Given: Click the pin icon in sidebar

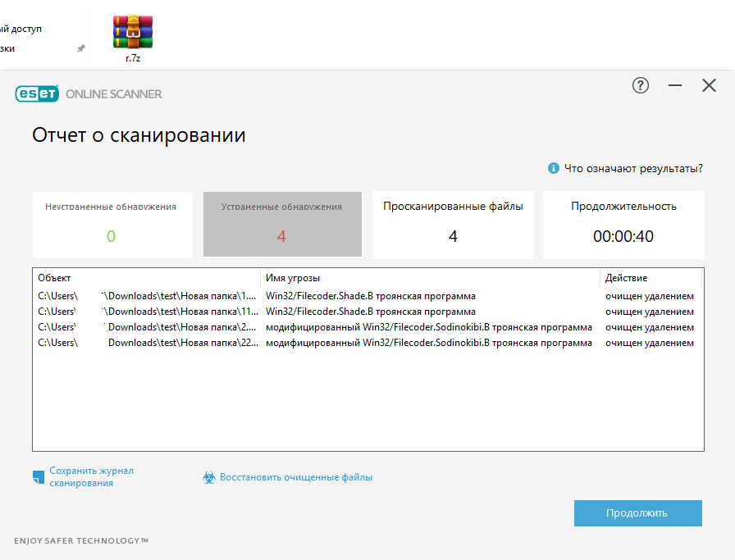Looking at the screenshot, I should [81, 48].
